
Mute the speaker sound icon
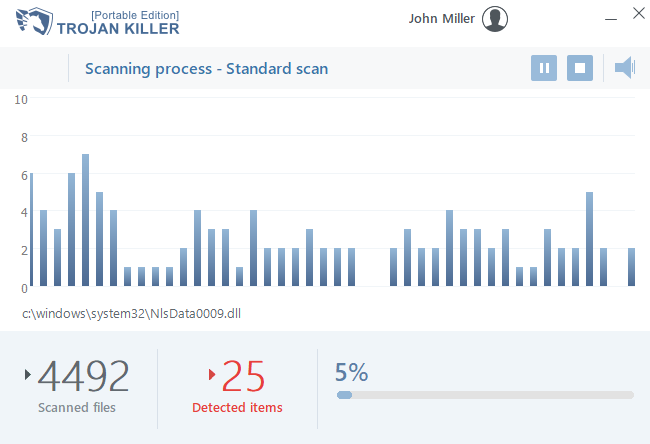point(625,67)
